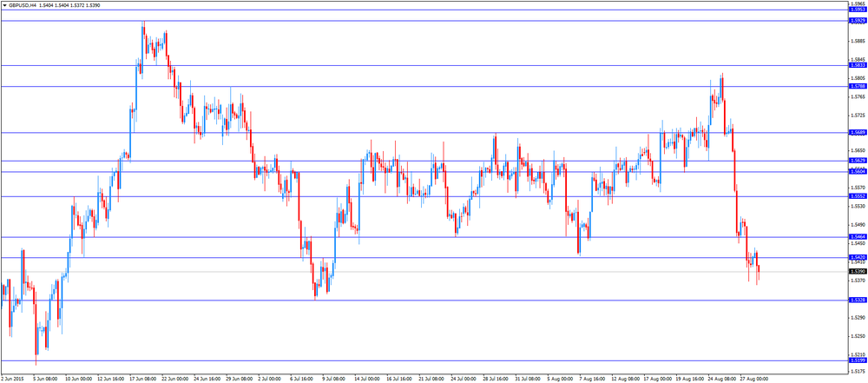This screenshot has width=868, height=383.
Task: Click the OHLC values 1.5404 1.5404 1.5372 1.5390
Action: (69, 4)
